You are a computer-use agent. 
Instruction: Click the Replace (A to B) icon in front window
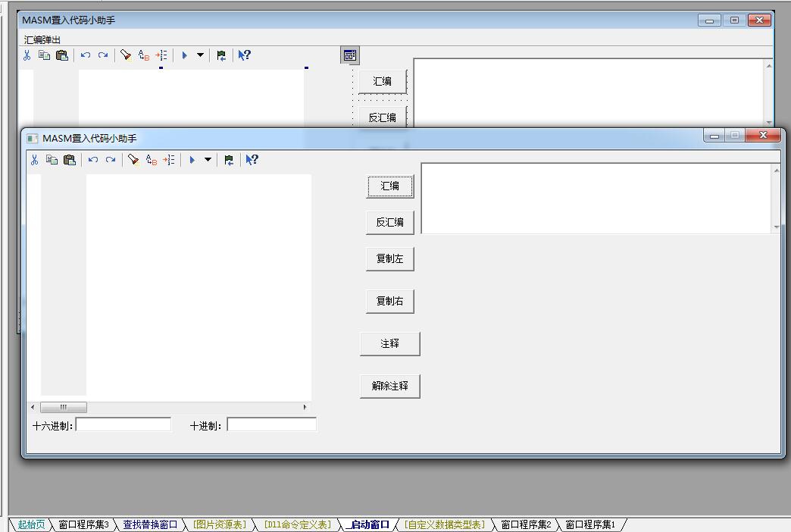pos(152,160)
